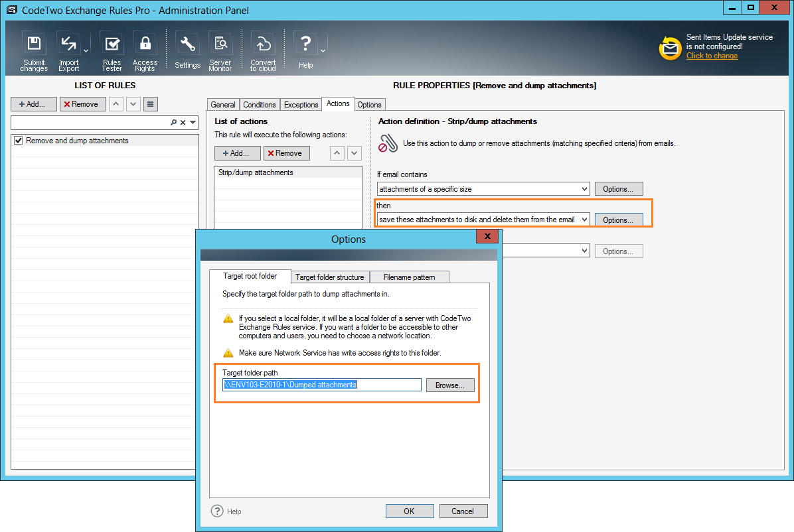The width and height of the screenshot is (794, 532).
Task: Expand the Help dropdown arrow
Action: (x=323, y=51)
